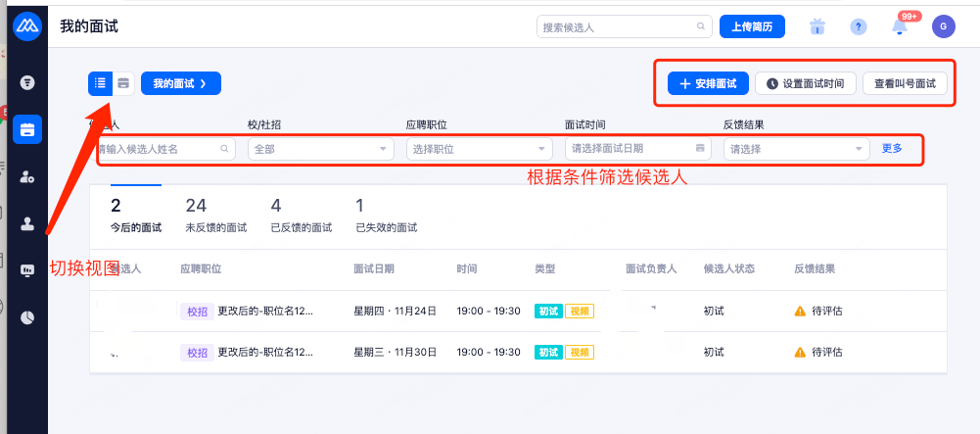Expand the 校/社招 dropdown showing 全部

click(x=320, y=149)
